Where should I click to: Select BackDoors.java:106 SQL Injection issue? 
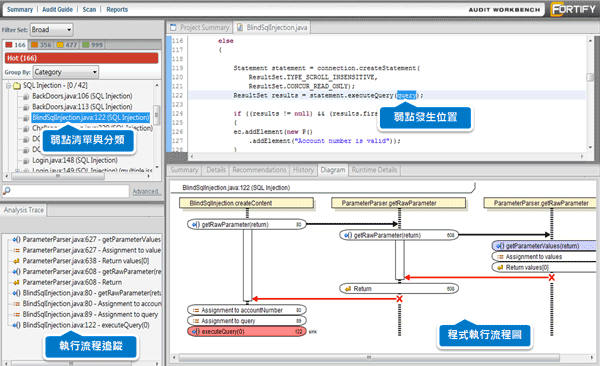82,96
